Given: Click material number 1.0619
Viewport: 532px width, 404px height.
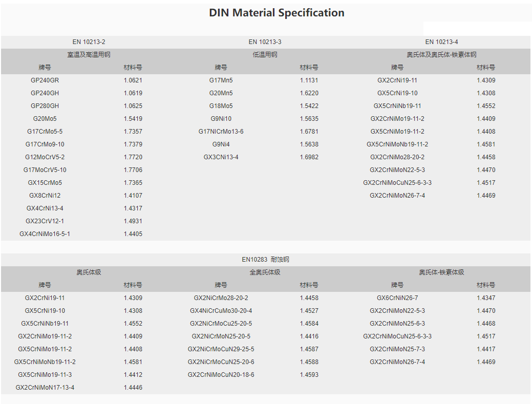Looking at the screenshot, I should coord(133,93).
